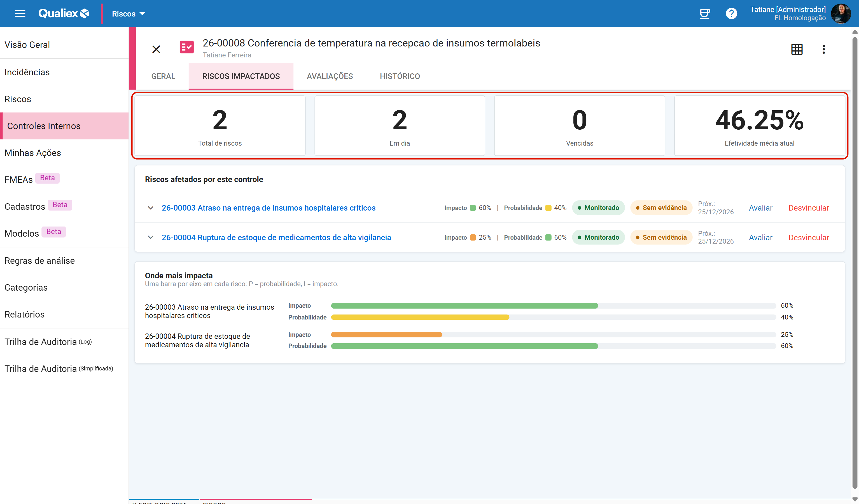The width and height of the screenshot is (859, 504).
Task: Open the three-dot more options menu
Action: (823, 49)
